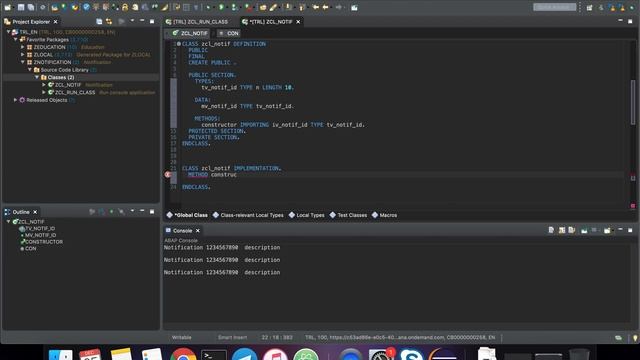Viewport: 640px width, 360px height.
Task: Expand the ZCL_NOTIF class in Project Explorer
Action: 44,85
